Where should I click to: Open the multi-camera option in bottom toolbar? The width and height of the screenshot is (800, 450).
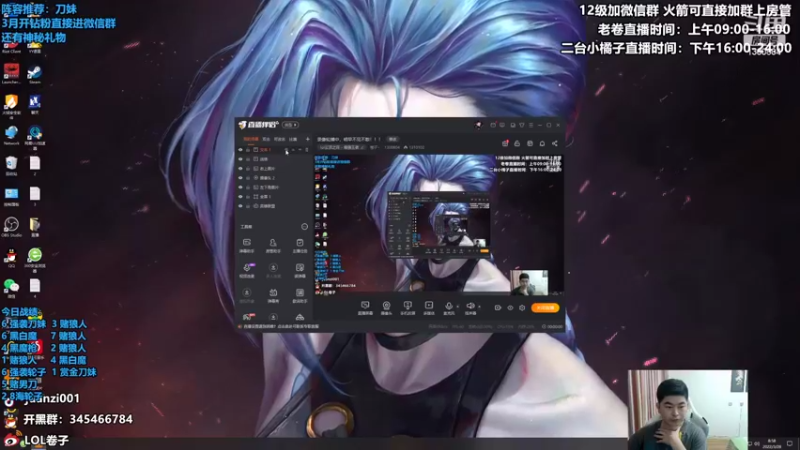tap(407, 308)
